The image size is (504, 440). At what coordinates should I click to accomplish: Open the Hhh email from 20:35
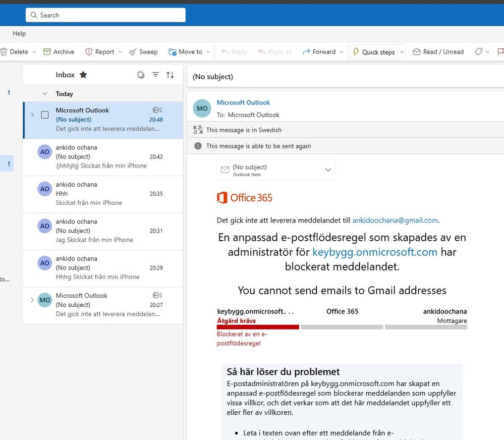[103, 194]
